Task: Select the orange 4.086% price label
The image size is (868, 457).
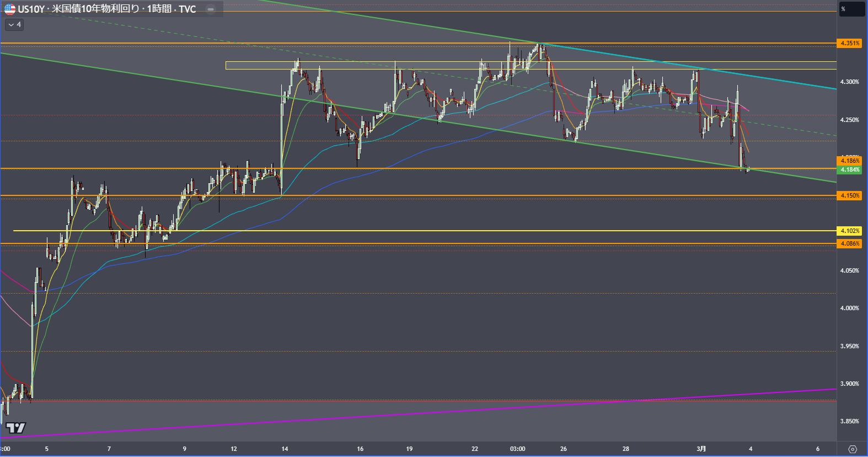Action: pos(849,243)
